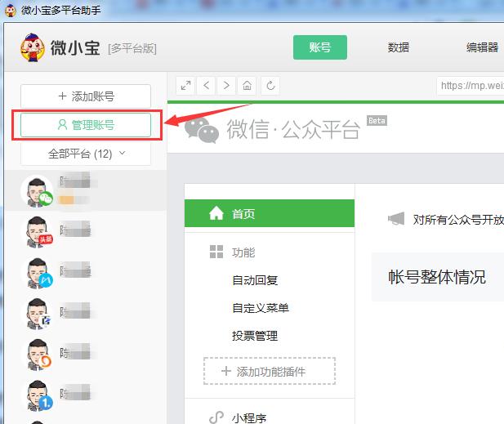Screen dimensions: 504x424
Task: Select the account with 头条 badge
Action: point(86,231)
